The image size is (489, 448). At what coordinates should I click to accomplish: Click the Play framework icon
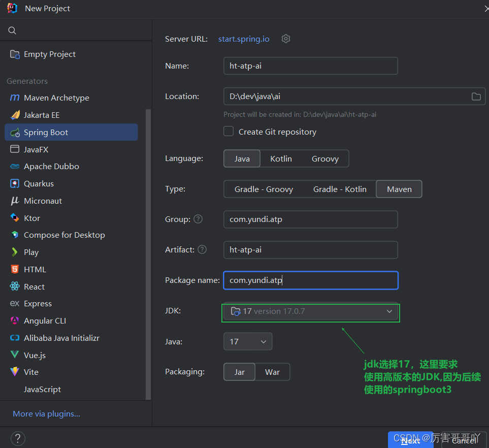[14, 252]
